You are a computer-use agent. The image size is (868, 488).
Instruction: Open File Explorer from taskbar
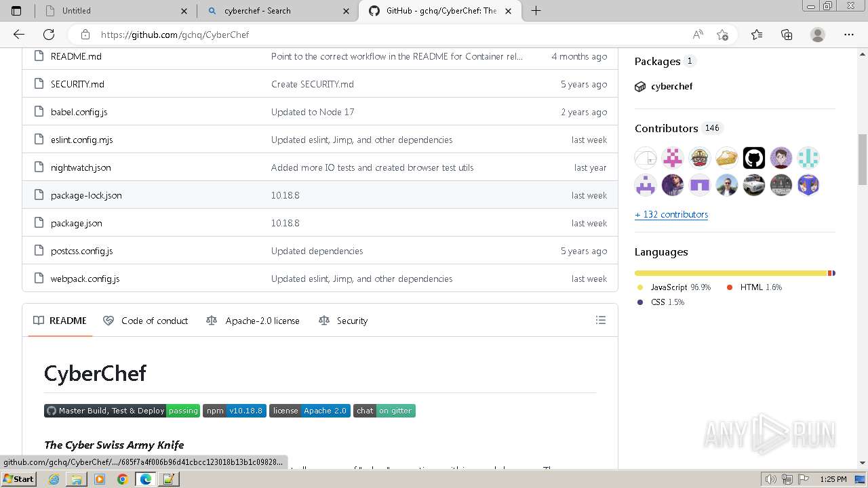77,479
